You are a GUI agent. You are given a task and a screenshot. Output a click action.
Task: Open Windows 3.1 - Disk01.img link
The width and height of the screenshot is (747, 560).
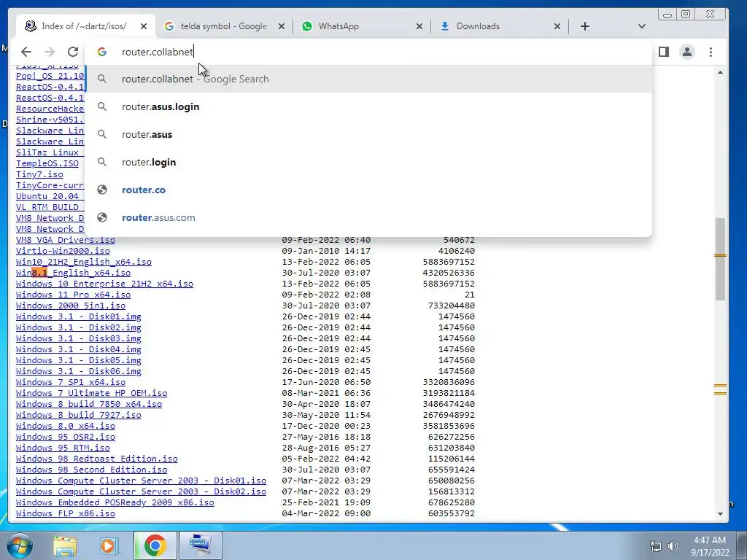coord(79,316)
